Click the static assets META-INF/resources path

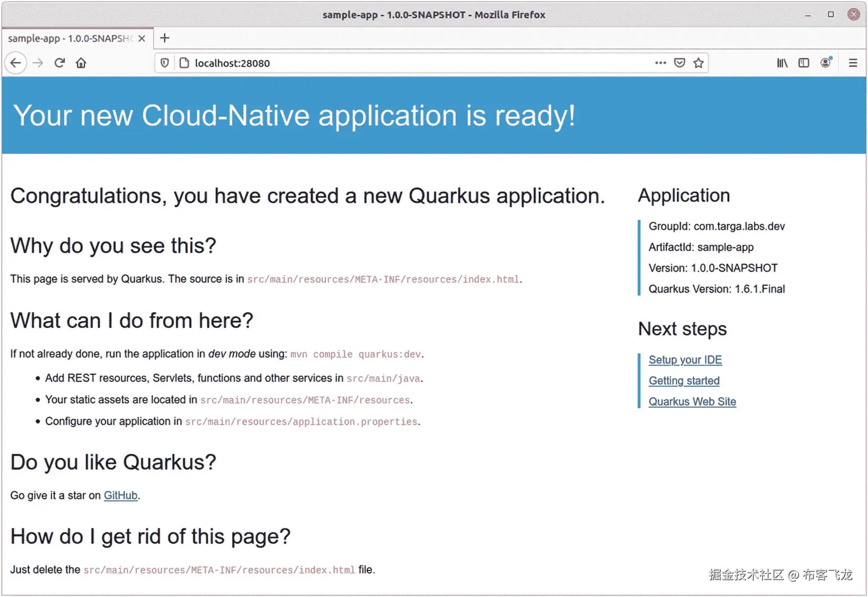tap(305, 400)
